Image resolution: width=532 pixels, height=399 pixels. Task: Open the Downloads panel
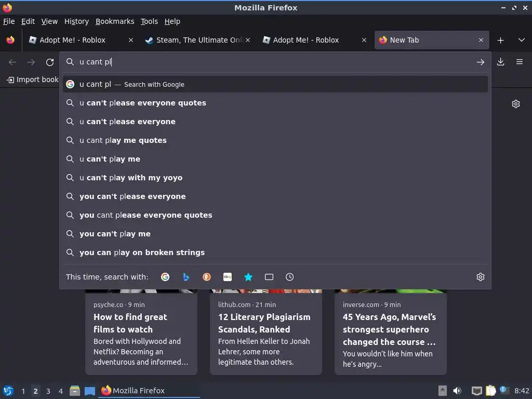500,62
